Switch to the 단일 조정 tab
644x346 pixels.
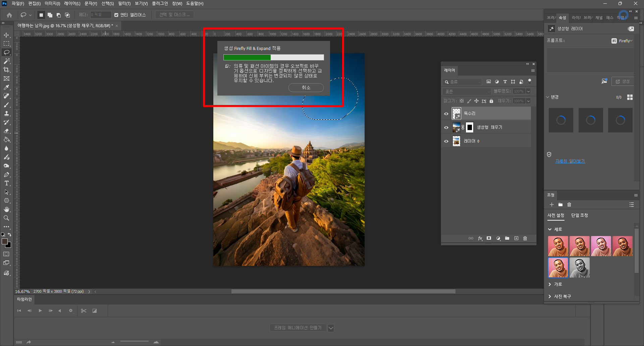(579, 215)
